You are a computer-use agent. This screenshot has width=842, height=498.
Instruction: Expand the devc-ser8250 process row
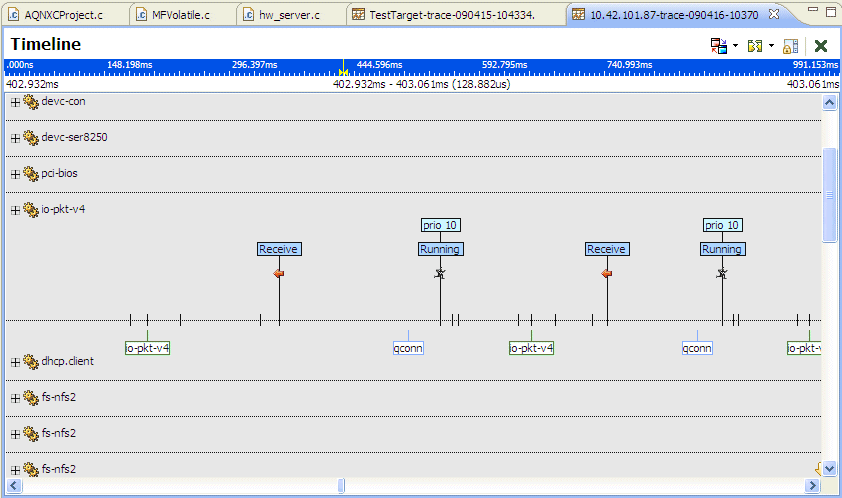click(x=15, y=138)
